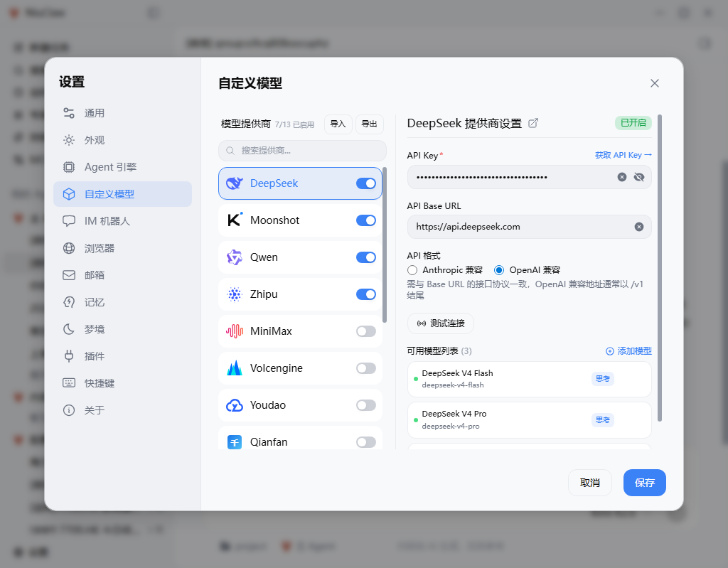Click the search magnifier icon
The height and width of the screenshot is (568, 728).
click(x=230, y=151)
